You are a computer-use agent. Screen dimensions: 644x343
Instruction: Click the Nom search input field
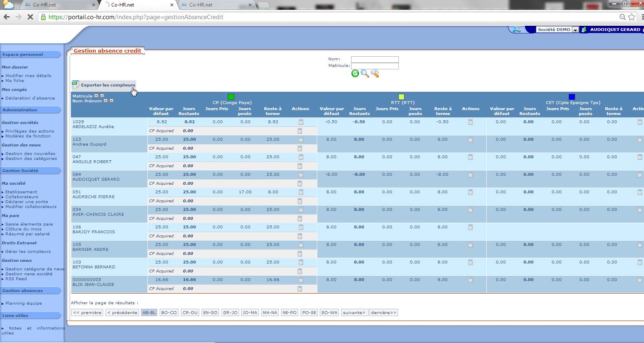375,59
